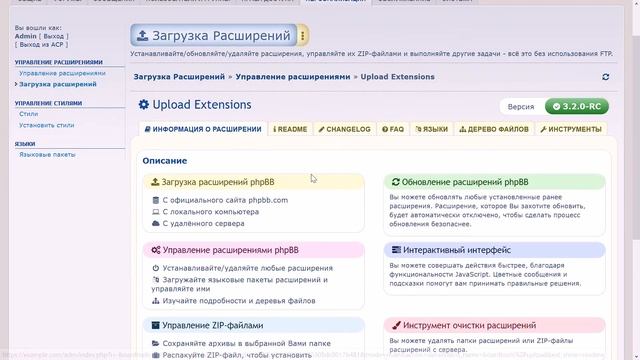Switch to the CHANGELOG tab
The image size is (640, 360).
344,129
